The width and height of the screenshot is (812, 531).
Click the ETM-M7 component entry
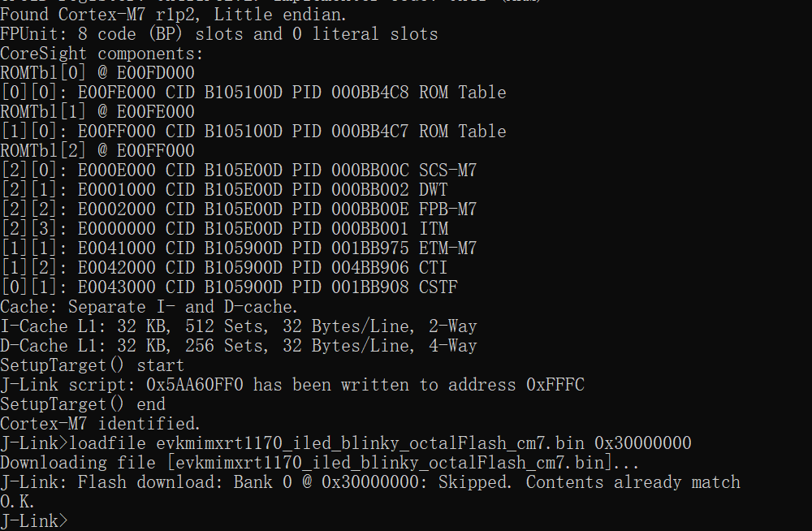point(447,248)
